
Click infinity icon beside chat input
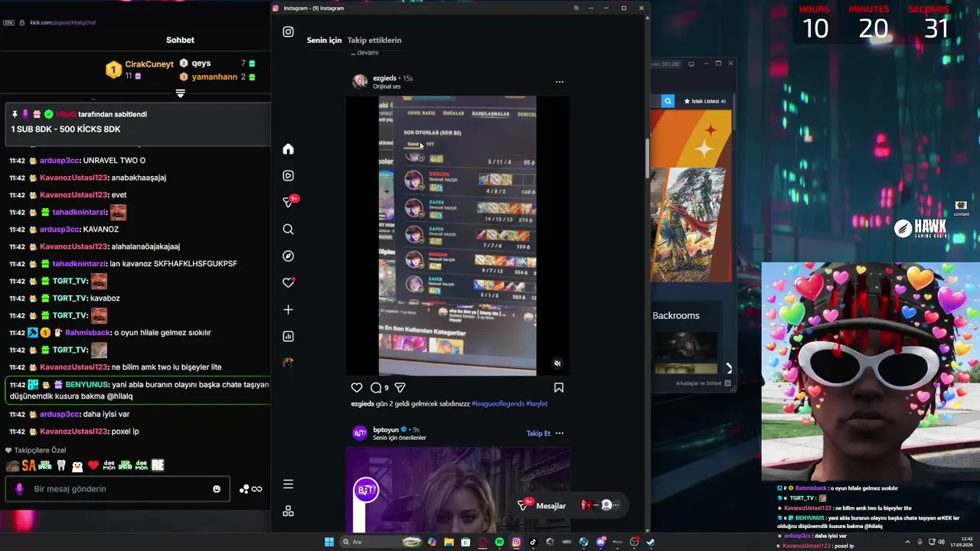(257, 489)
